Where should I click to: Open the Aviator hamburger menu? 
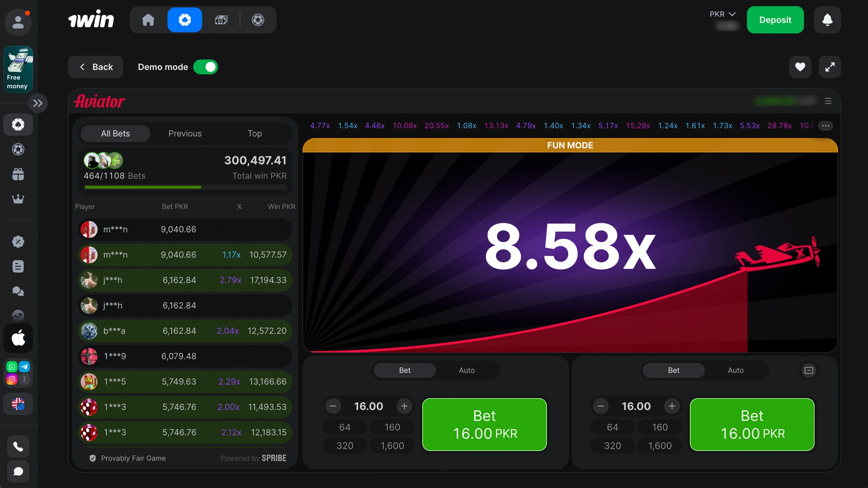(x=828, y=101)
